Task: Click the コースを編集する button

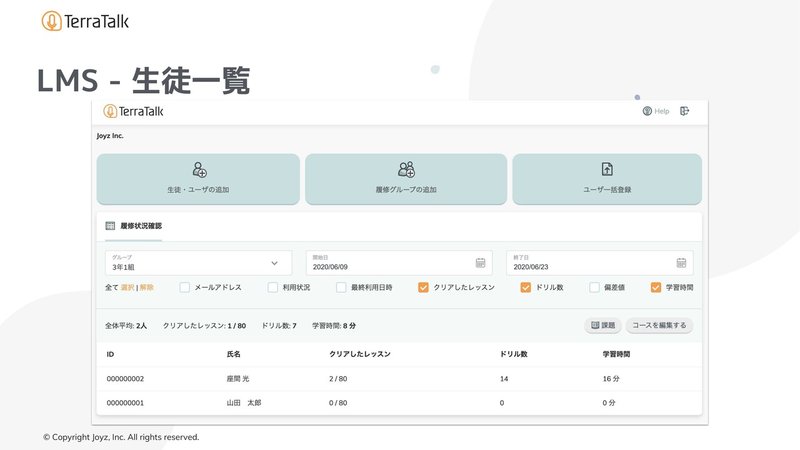Action: pos(659,325)
